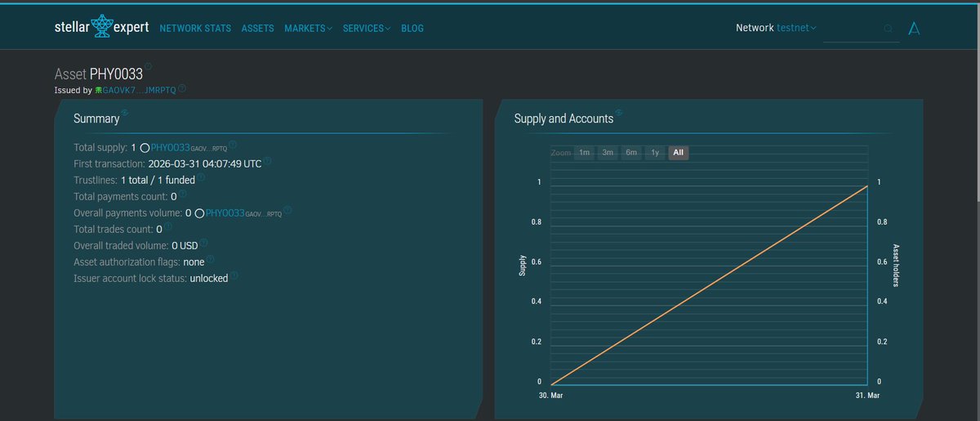Click the '1 total / 1 funded' trustlines value
980x421 pixels.
[158, 181]
